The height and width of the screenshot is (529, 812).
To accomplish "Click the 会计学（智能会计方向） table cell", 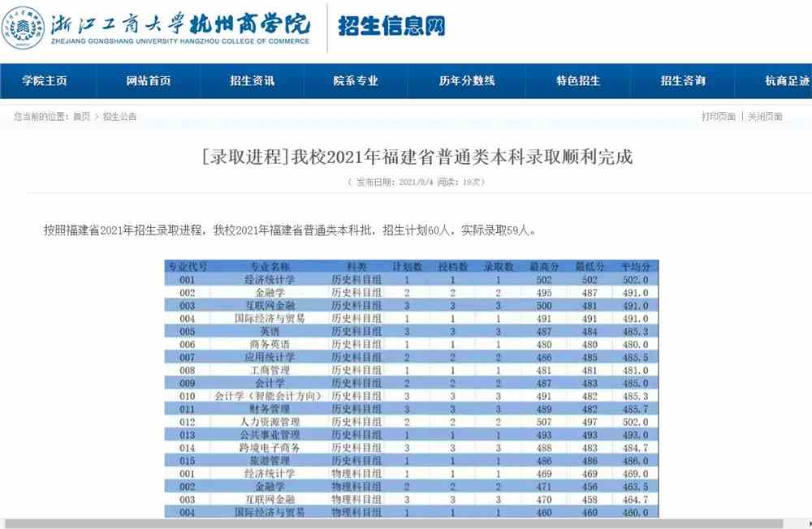I will [x=268, y=396].
